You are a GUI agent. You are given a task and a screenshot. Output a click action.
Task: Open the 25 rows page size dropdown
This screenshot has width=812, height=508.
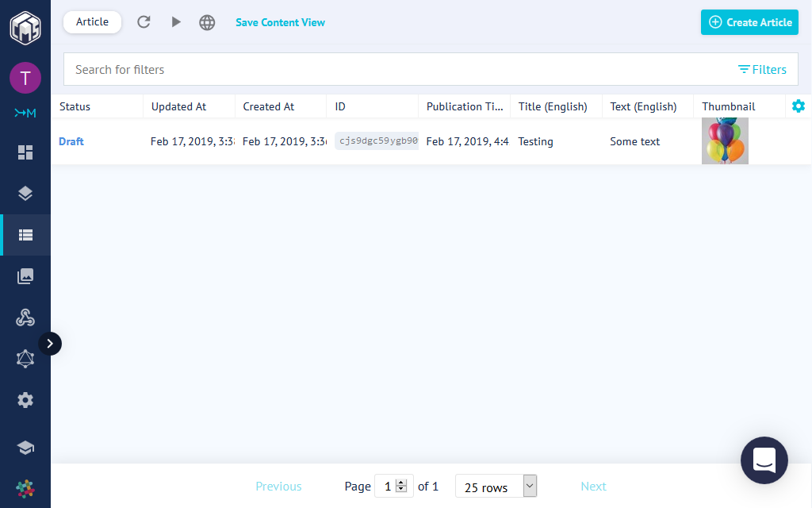(496, 487)
